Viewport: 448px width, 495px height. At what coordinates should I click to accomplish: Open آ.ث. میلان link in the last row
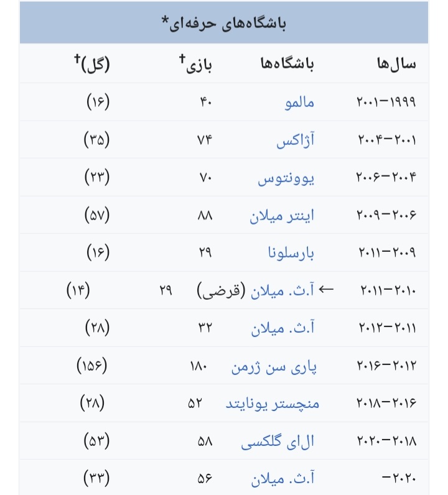point(282,479)
